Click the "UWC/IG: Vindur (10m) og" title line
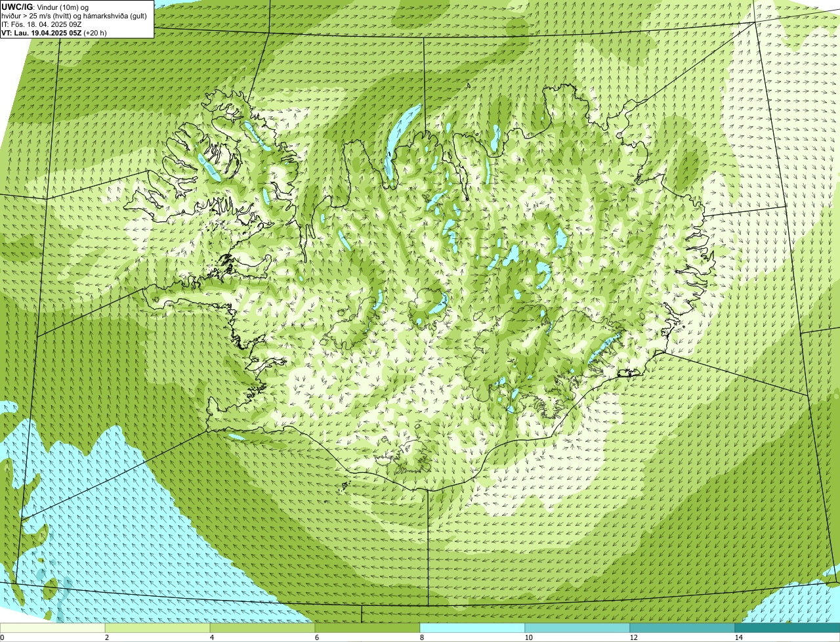The width and height of the screenshot is (840, 642). pos(45,7)
